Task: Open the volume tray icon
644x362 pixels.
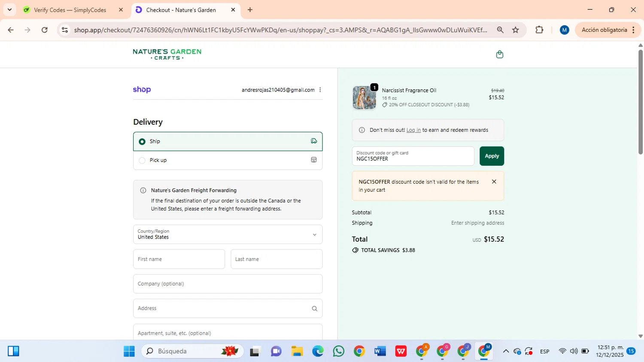Action: click(x=574, y=351)
